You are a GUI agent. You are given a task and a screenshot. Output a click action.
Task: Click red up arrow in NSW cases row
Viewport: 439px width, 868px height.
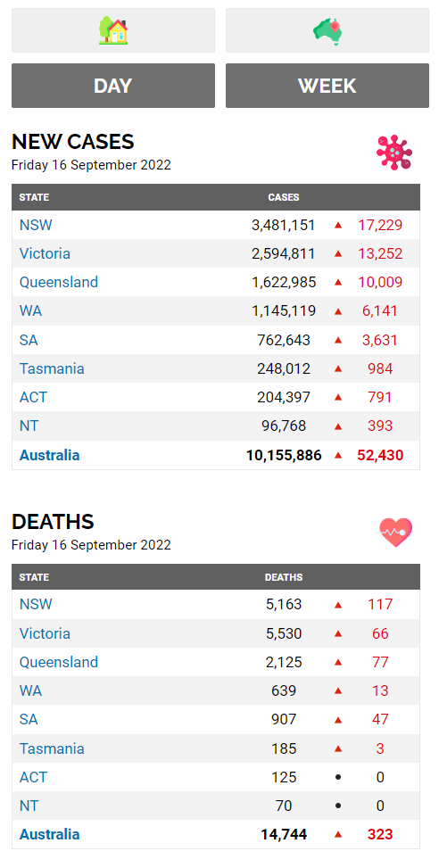coord(338,226)
